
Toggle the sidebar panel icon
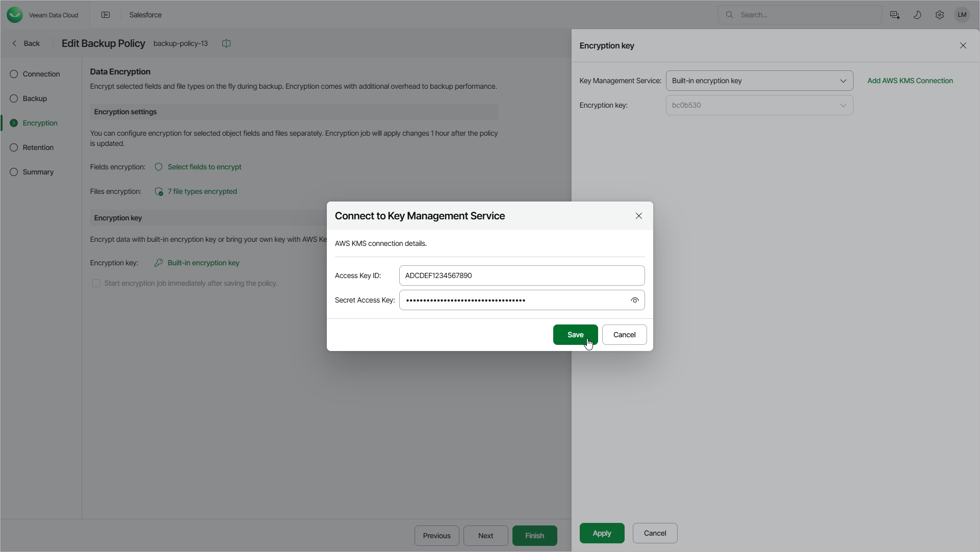tap(106, 15)
